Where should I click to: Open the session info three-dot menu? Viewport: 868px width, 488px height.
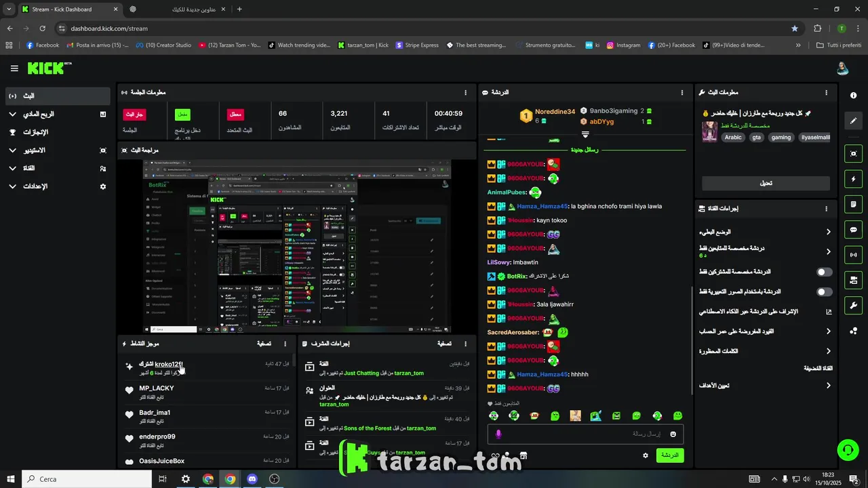pos(465,92)
